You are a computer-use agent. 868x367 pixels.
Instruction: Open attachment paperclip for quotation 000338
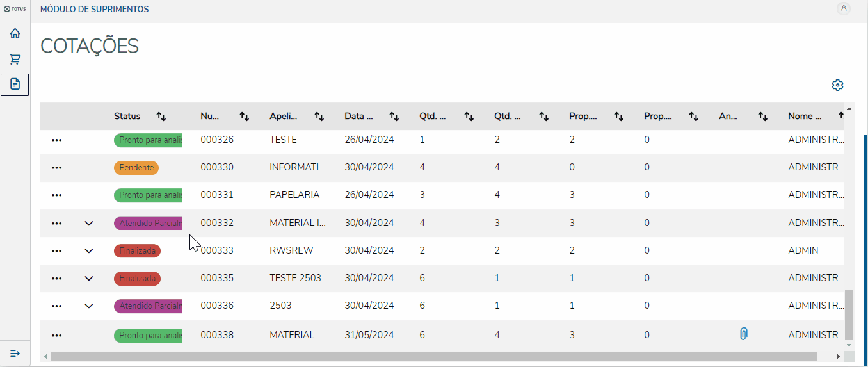(x=743, y=334)
